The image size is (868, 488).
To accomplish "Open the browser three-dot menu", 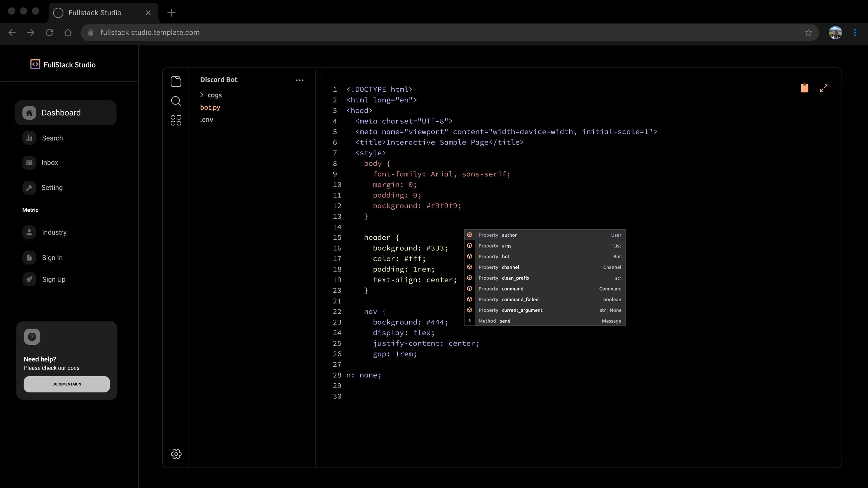I will pos(854,33).
